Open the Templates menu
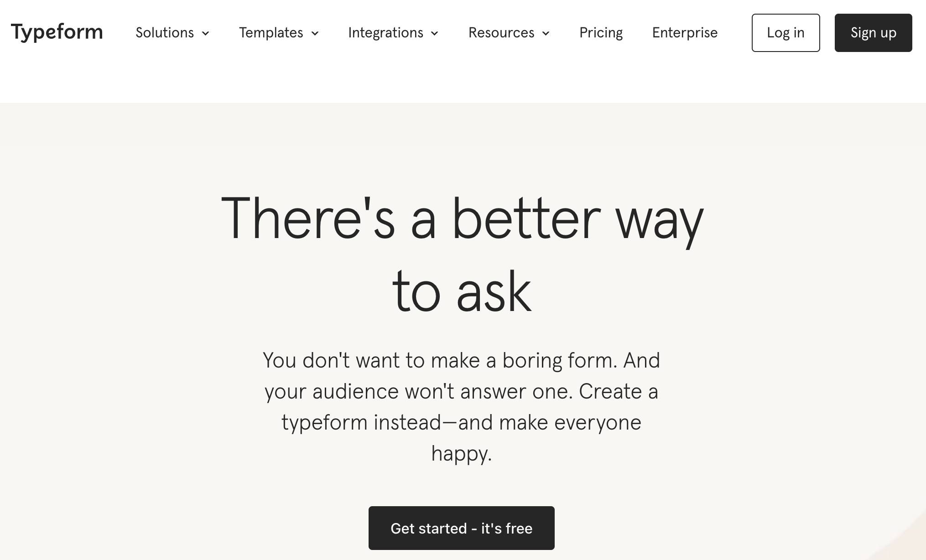This screenshot has height=560, width=926. pos(271,33)
